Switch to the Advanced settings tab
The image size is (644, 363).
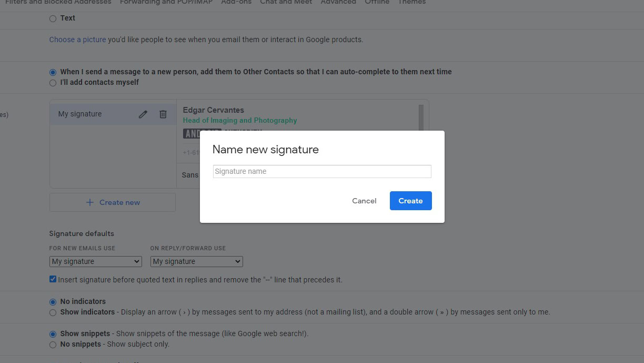click(338, 3)
